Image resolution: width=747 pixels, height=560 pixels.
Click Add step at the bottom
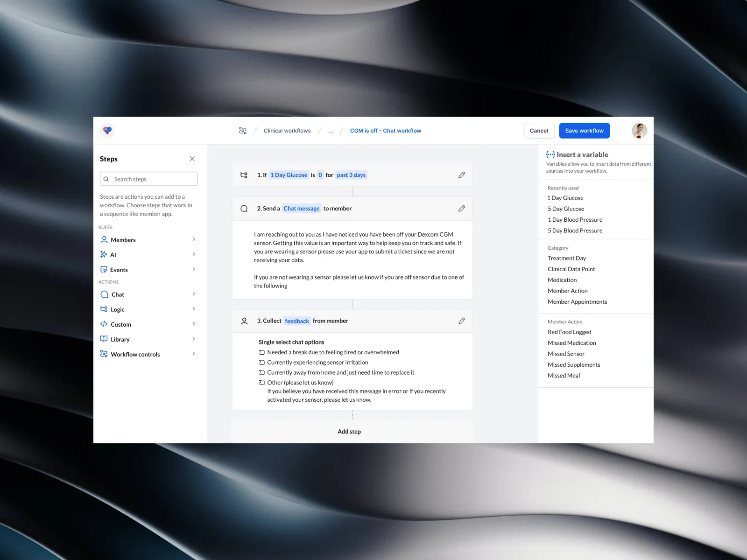tap(349, 432)
